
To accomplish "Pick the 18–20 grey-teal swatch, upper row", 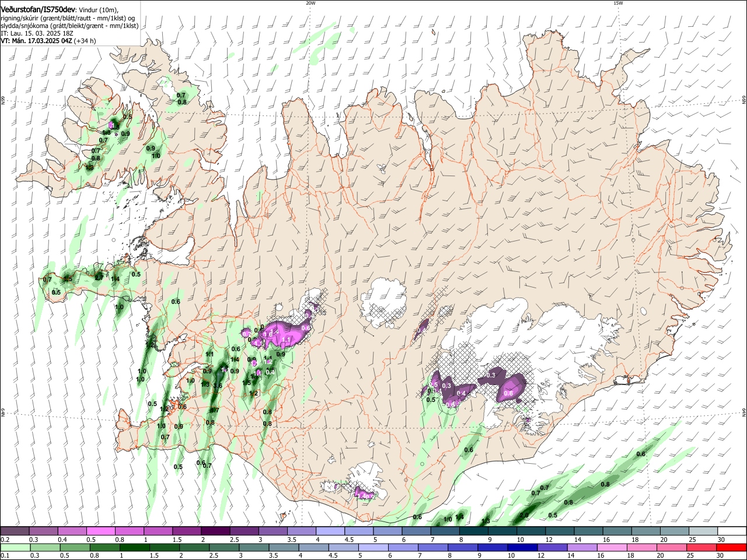I will coord(645,531).
